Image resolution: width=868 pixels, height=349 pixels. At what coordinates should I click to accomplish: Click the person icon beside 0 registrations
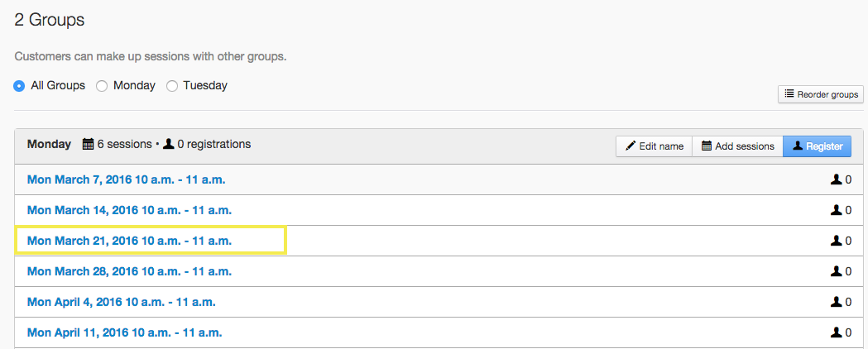click(x=169, y=145)
